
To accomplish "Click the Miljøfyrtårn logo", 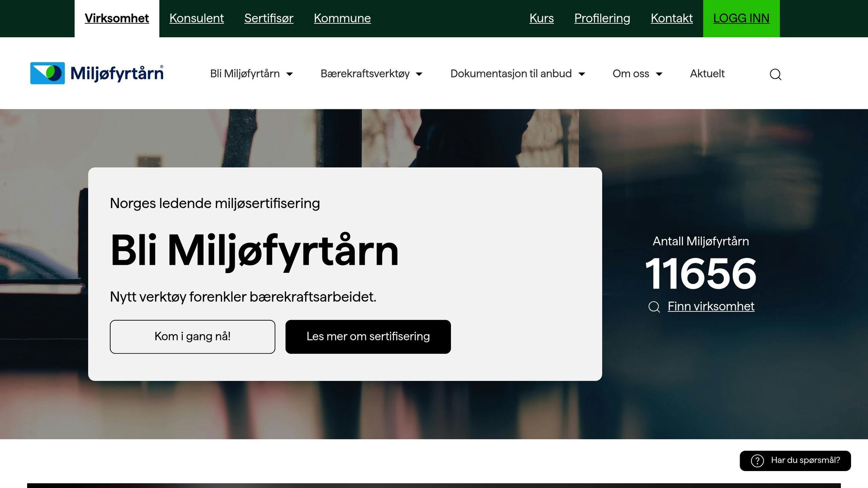I will pyautogui.click(x=97, y=73).
